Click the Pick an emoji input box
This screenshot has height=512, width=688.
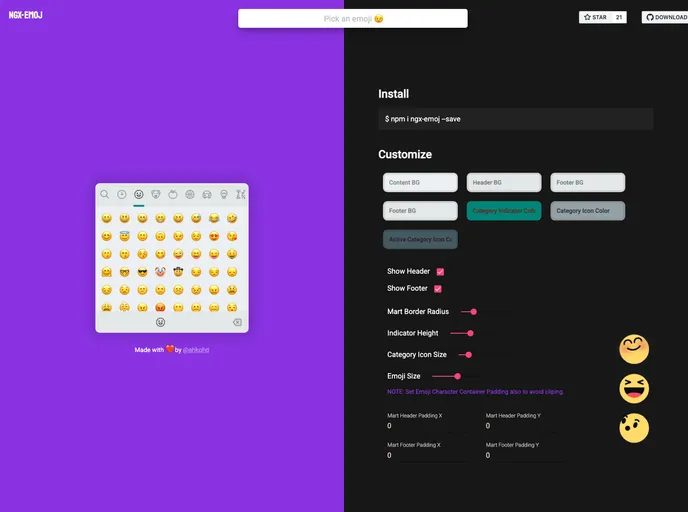coord(353,18)
